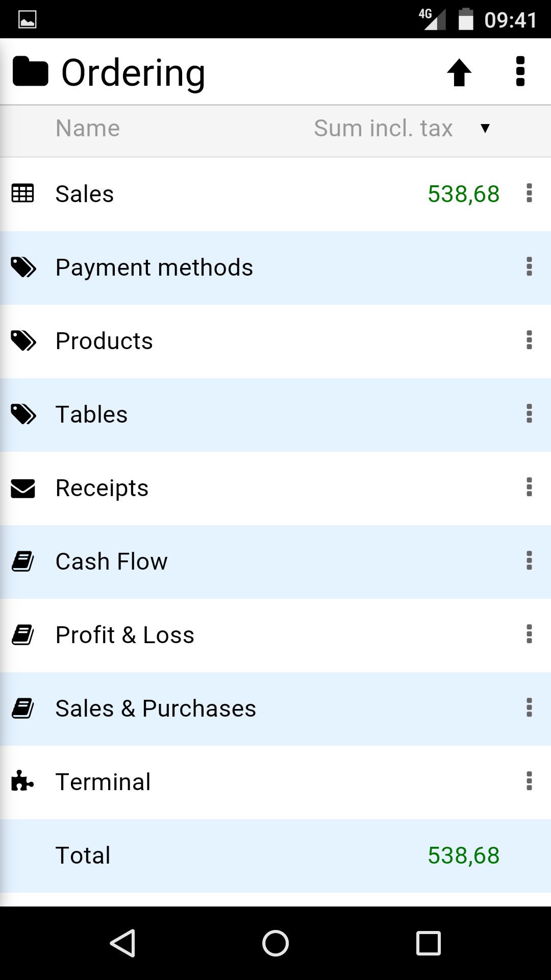The width and height of the screenshot is (551, 980).
Task: Open the Terminal row options menu
Action: tap(529, 781)
